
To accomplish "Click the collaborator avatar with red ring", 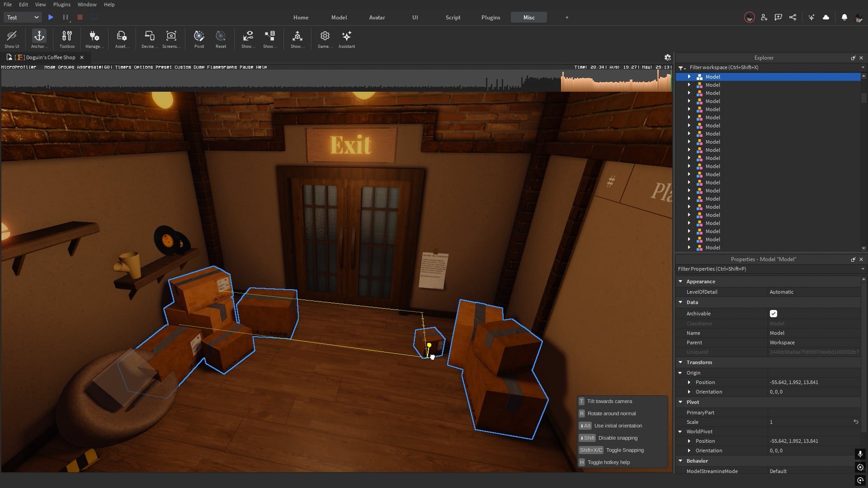I will (750, 18).
